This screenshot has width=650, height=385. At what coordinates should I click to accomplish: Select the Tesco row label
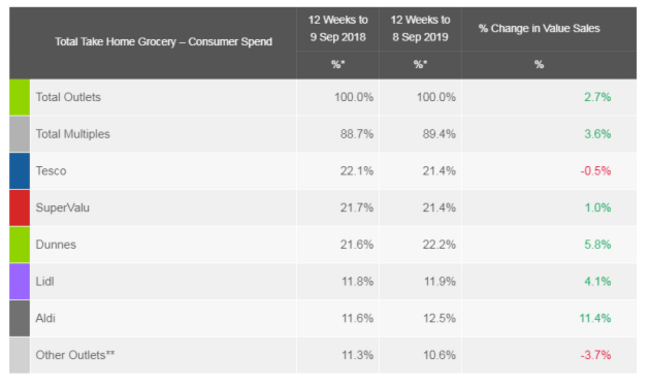pos(51,171)
